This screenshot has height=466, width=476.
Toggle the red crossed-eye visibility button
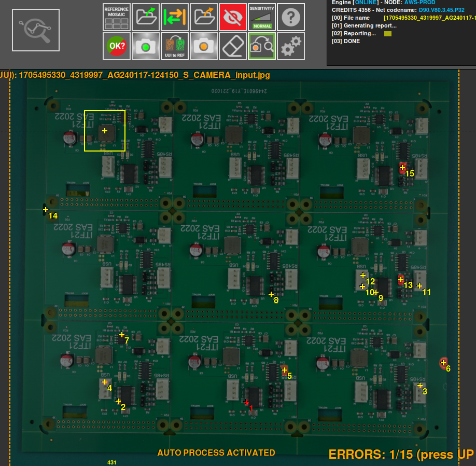[233, 17]
